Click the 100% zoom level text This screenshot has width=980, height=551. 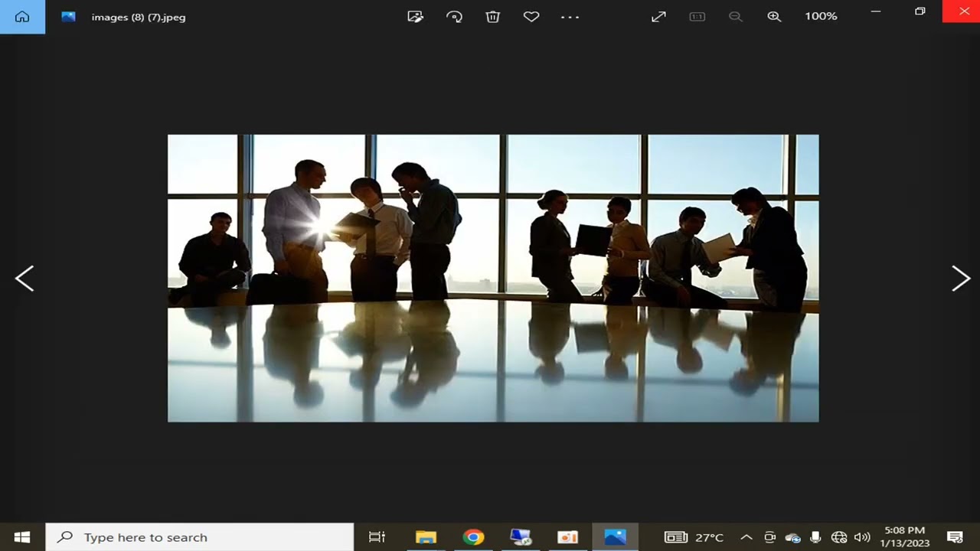(x=821, y=16)
